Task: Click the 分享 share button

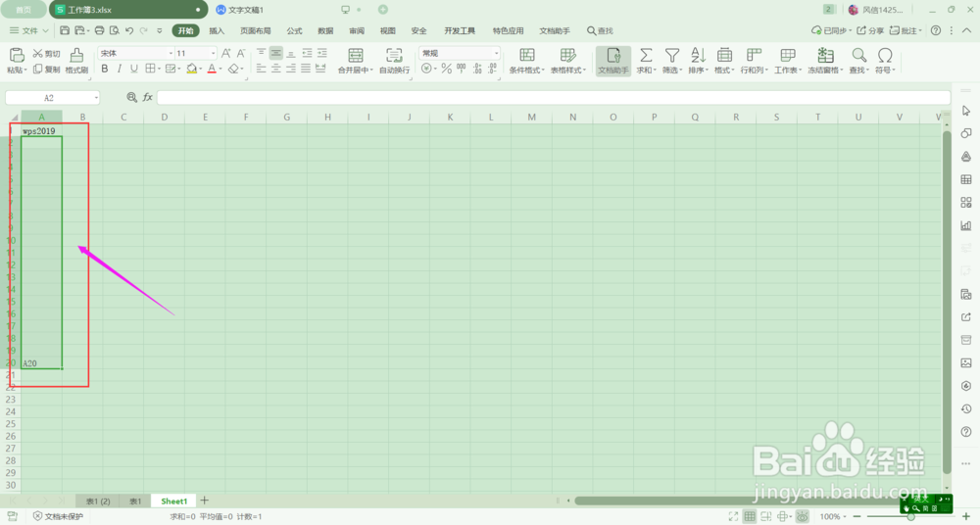Action: [870, 30]
